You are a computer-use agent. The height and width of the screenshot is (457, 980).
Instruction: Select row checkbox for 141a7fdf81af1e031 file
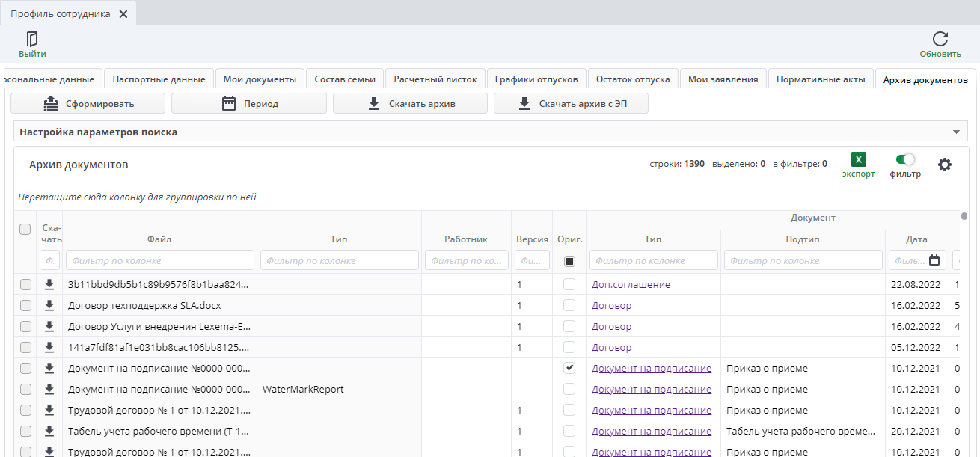click(25, 347)
